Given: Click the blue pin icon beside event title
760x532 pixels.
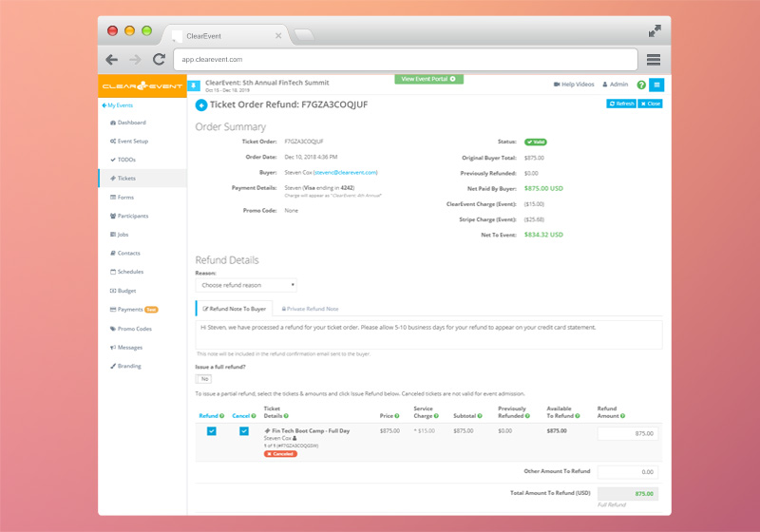Looking at the screenshot, I should pyautogui.click(x=194, y=85).
